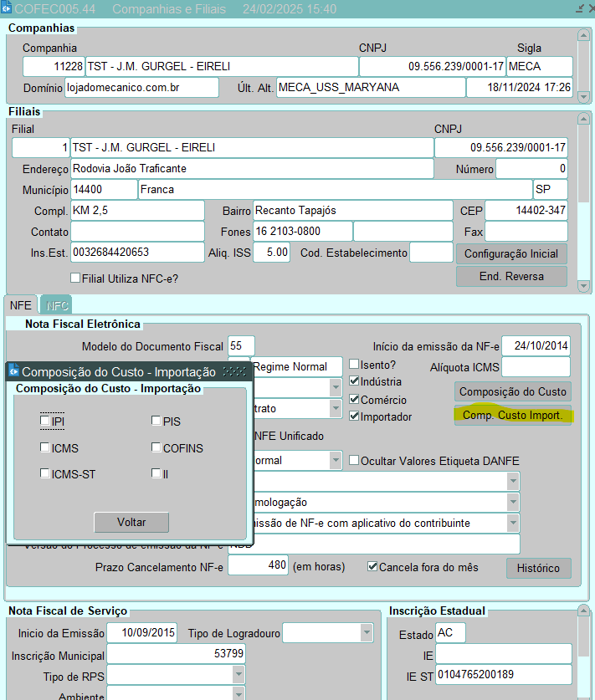Viewport: 595px width, 700px height.
Task: Click the Comp. Custo Import. button
Action: (x=512, y=415)
